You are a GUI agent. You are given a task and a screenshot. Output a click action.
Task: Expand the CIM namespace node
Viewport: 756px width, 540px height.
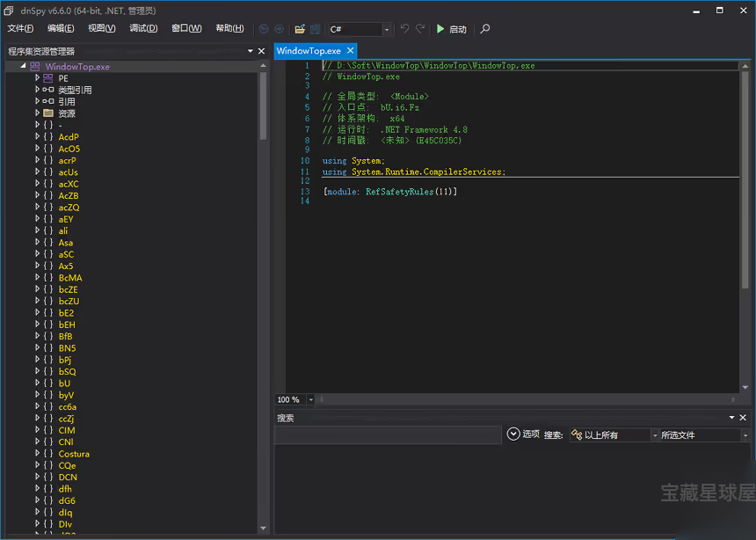37,430
